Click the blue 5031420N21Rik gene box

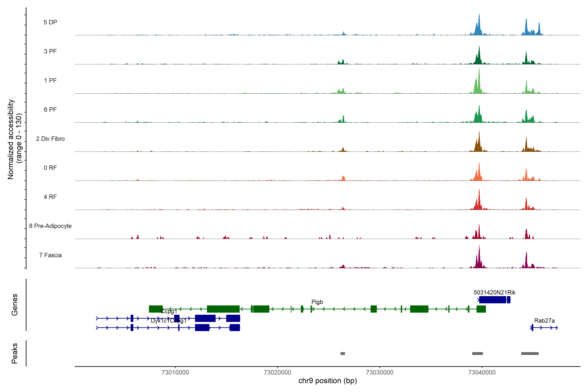492,300
